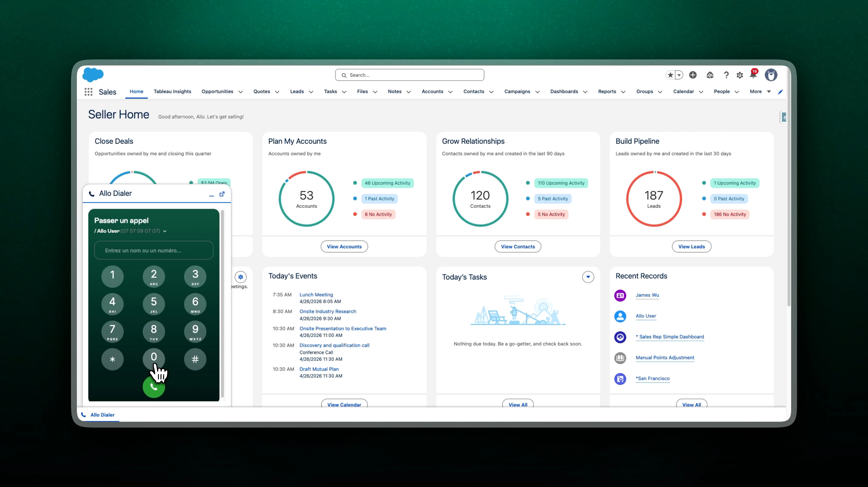
Task: Expand the Opportunities tab chevron
Action: pyautogui.click(x=241, y=92)
